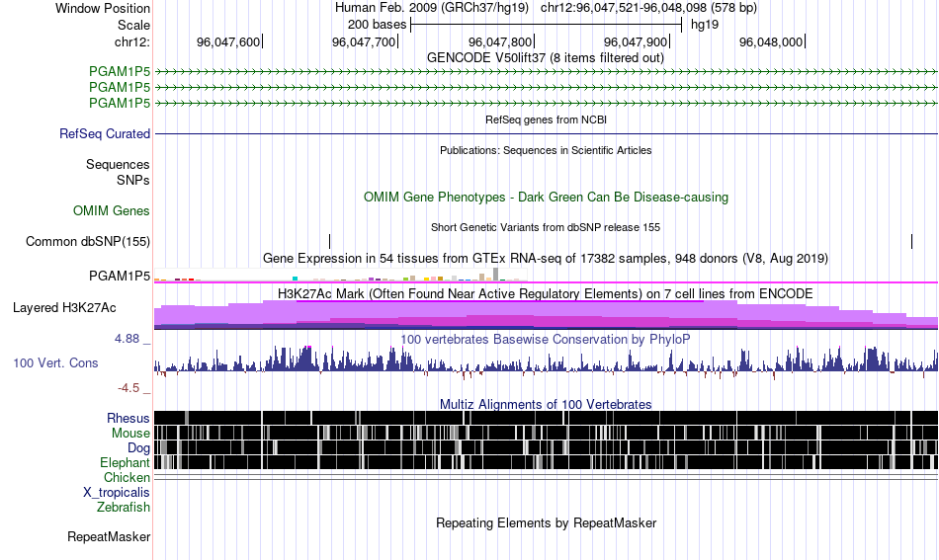The height and width of the screenshot is (560, 939).
Task: Click the 96,047,700 ruler position
Action: coord(364,41)
